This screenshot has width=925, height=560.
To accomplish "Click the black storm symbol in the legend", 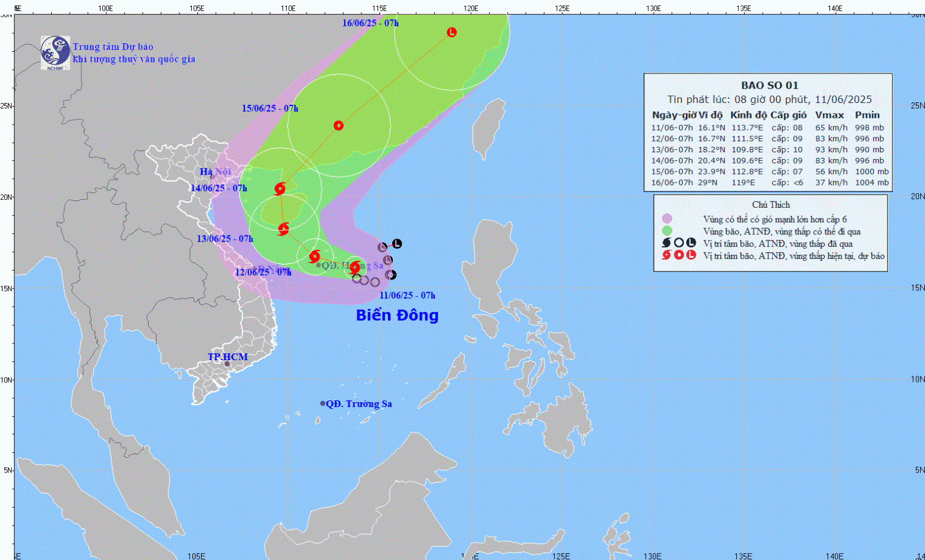I will coord(666,243).
